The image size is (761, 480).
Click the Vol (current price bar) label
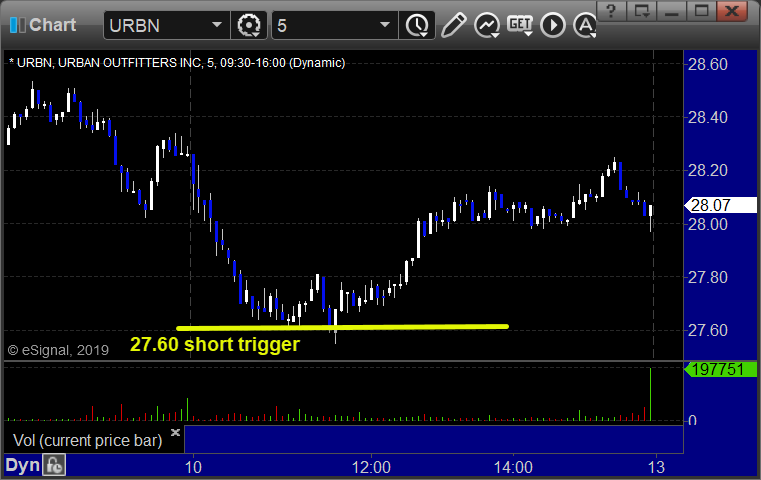pos(87,440)
